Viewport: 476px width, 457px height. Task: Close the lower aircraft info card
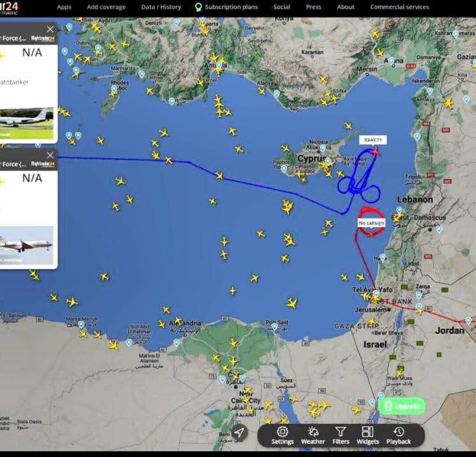pos(50,155)
